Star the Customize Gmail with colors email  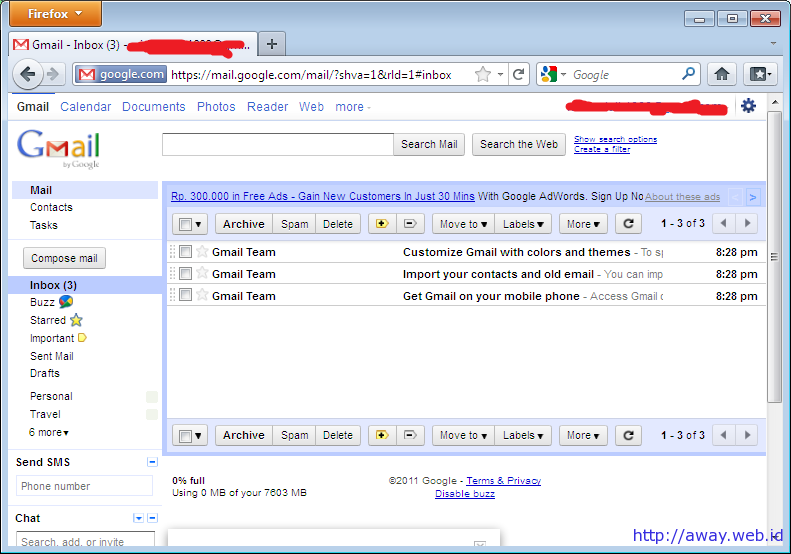[x=202, y=251]
